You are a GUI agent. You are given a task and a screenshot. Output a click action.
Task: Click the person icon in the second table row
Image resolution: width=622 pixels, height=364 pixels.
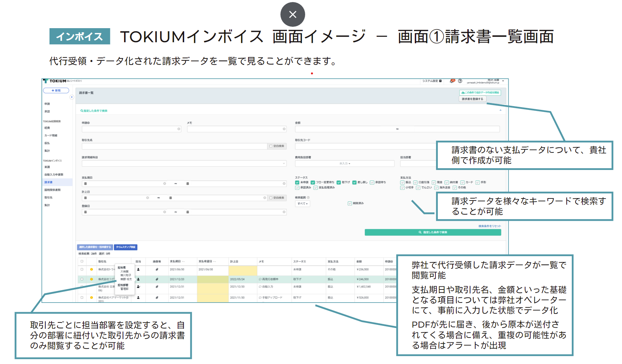coord(138,279)
